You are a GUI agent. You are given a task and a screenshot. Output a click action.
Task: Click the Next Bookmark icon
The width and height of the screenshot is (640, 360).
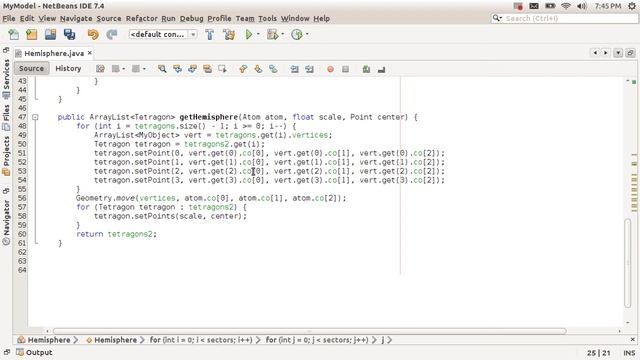point(258,69)
